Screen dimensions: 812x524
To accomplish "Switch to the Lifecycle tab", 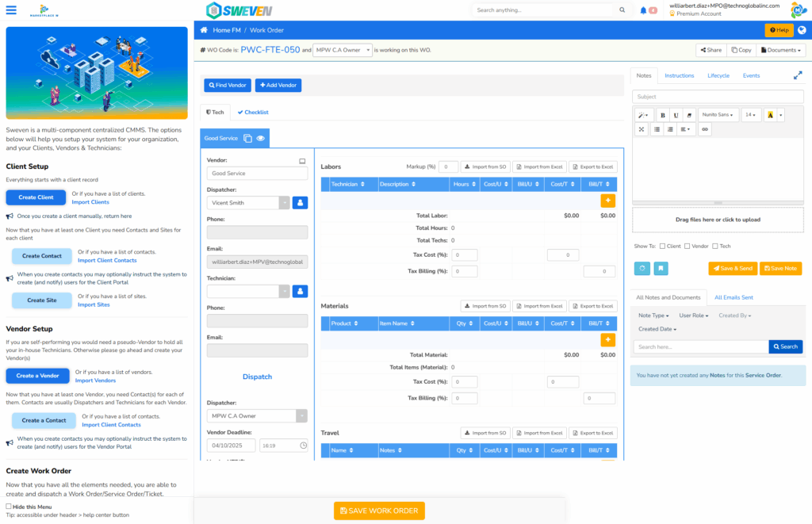I will coord(718,75).
